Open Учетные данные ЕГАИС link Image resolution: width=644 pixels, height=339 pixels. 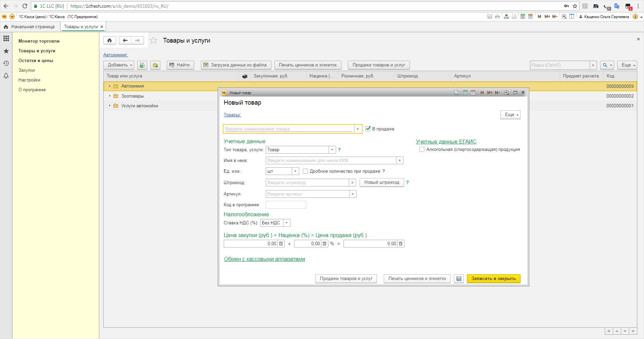pyautogui.click(x=446, y=142)
